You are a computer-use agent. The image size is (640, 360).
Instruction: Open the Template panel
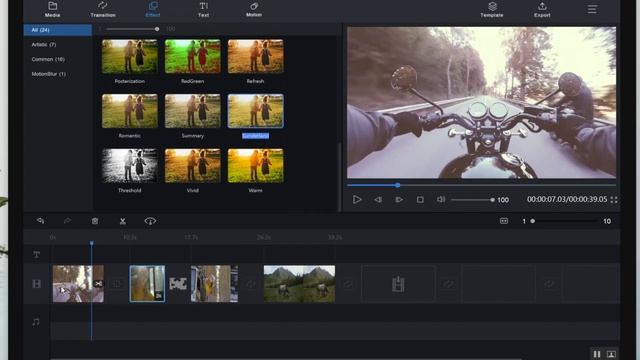tap(492, 10)
